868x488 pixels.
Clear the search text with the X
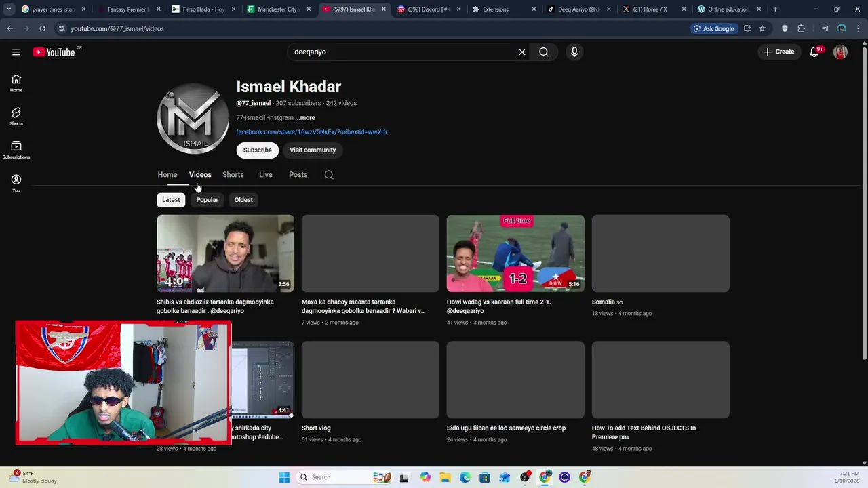pyautogui.click(x=522, y=52)
